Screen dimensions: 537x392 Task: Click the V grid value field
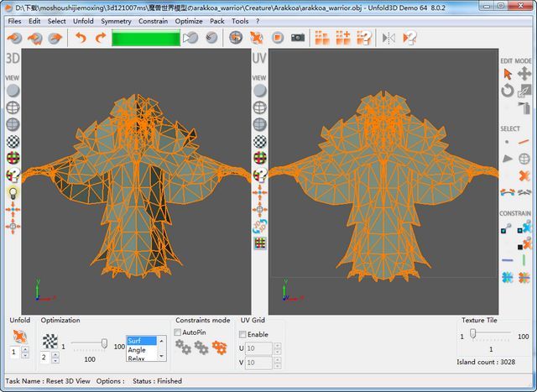tap(259, 363)
